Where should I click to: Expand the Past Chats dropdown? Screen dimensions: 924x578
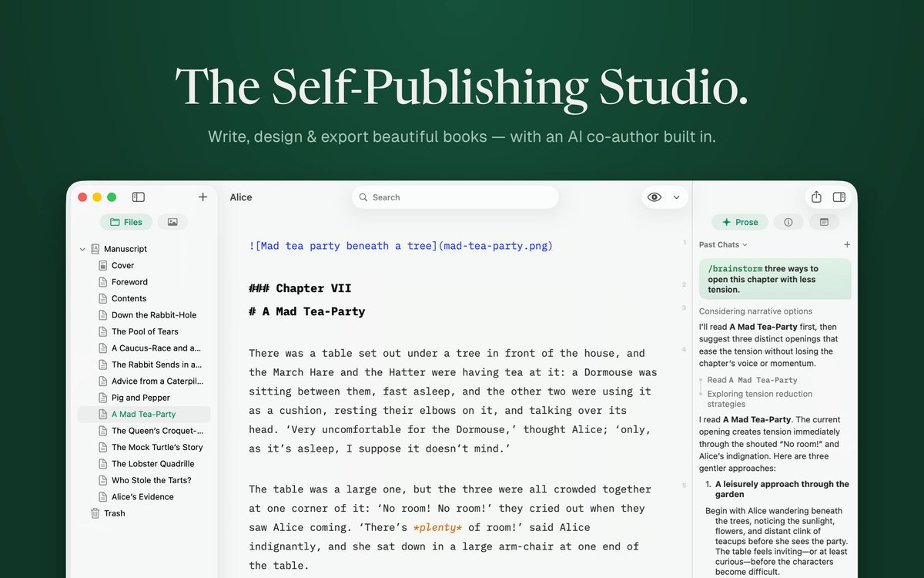723,244
